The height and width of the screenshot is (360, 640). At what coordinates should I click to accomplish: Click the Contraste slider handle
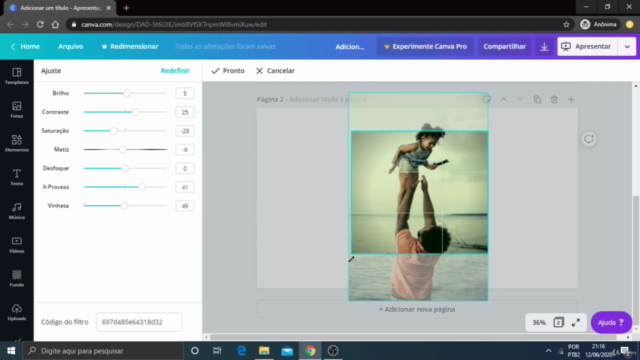[135, 112]
